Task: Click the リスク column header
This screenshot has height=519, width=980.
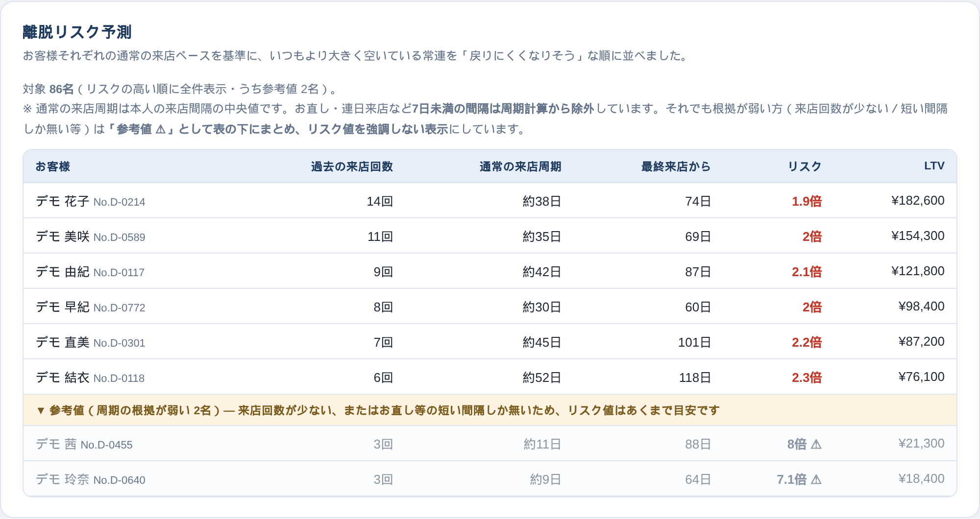Action: [805, 166]
